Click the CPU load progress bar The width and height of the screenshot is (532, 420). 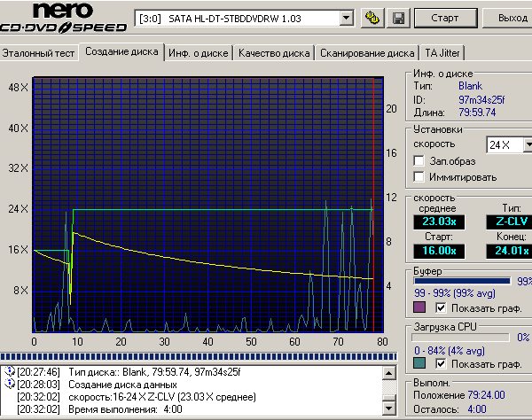pos(460,338)
